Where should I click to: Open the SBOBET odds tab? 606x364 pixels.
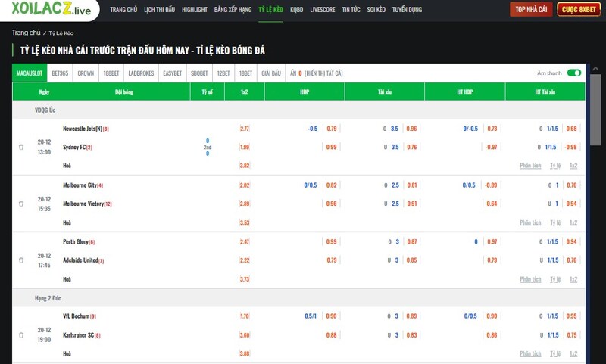199,73
